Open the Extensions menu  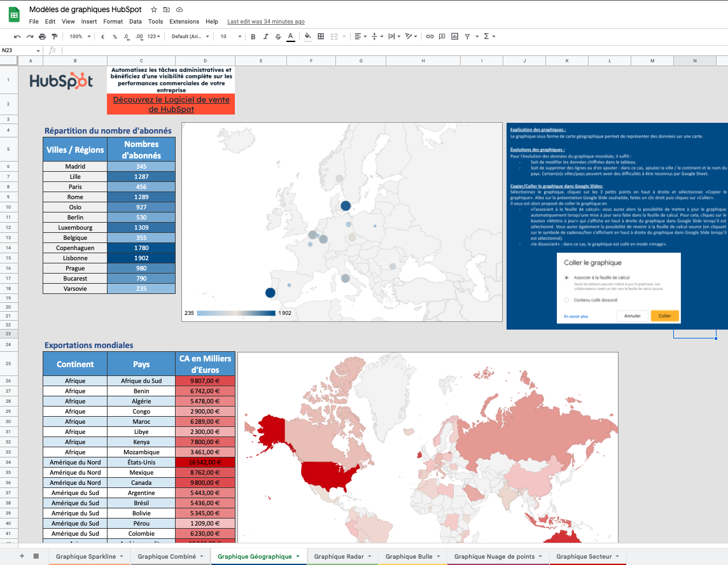point(184,22)
